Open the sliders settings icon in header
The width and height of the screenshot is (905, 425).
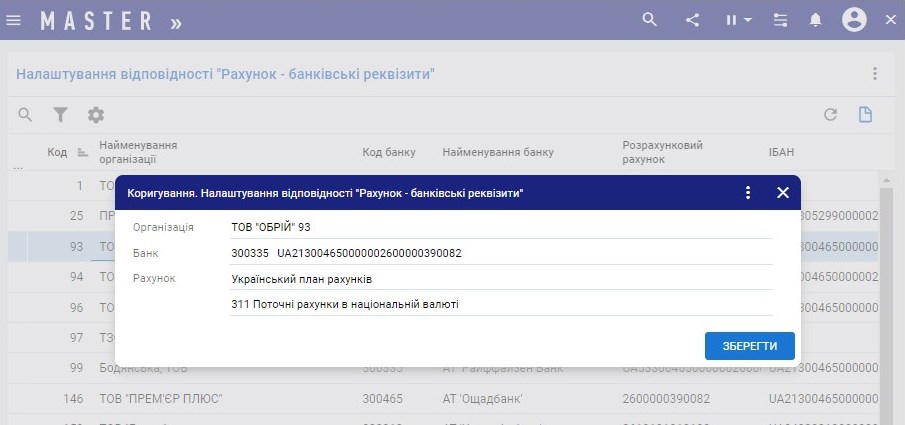(780, 20)
